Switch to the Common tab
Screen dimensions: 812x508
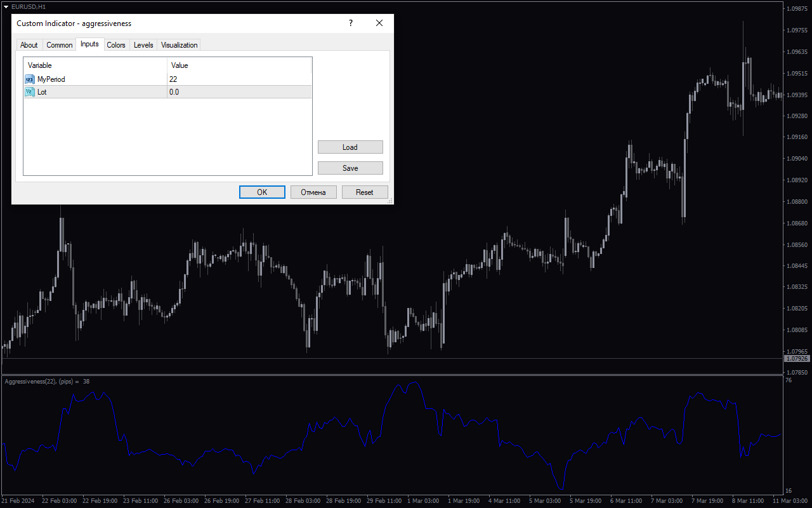click(60, 45)
